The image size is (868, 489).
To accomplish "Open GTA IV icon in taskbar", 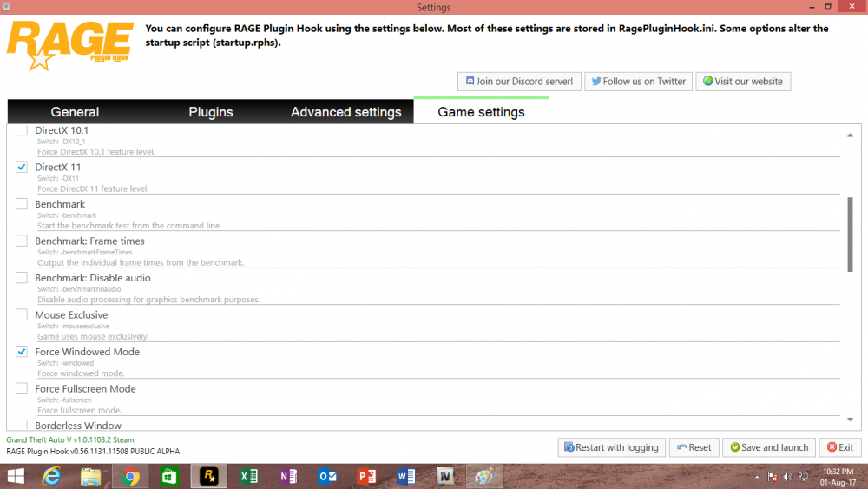I will click(x=444, y=476).
